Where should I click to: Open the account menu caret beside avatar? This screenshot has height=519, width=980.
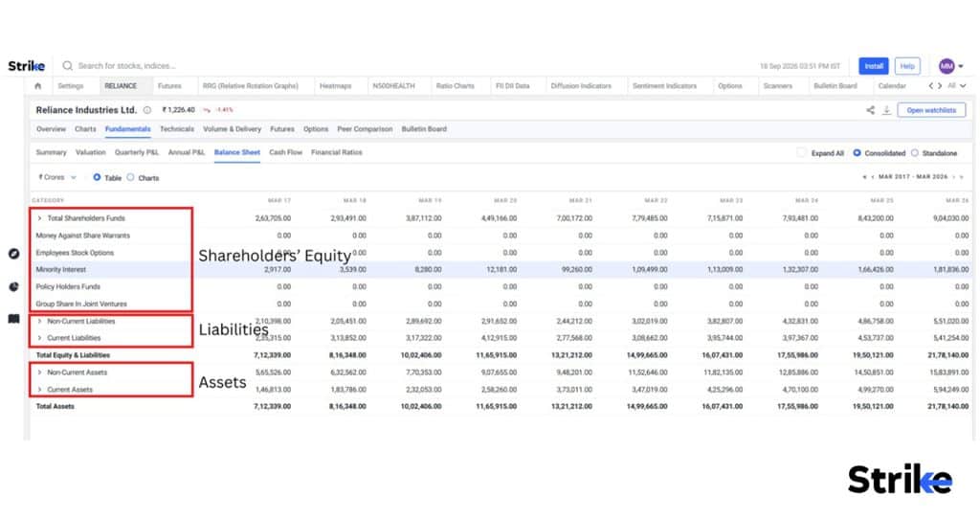(x=961, y=66)
